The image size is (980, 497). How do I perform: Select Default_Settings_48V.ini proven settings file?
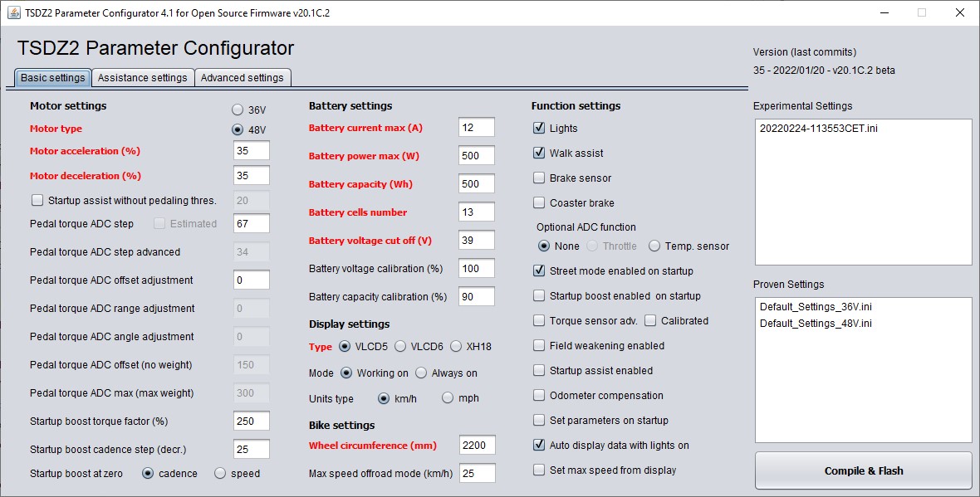pyautogui.click(x=816, y=324)
